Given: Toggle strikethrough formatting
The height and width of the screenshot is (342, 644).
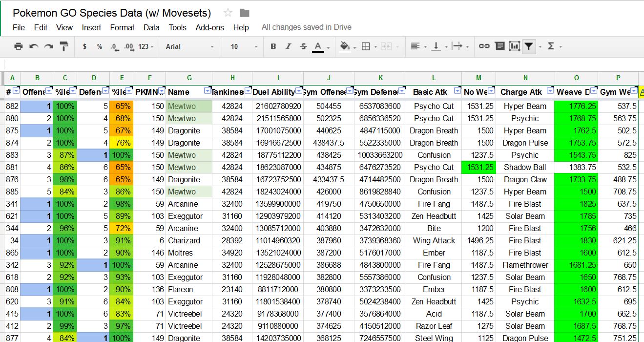Looking at the screenshot, I should [303, 46].
